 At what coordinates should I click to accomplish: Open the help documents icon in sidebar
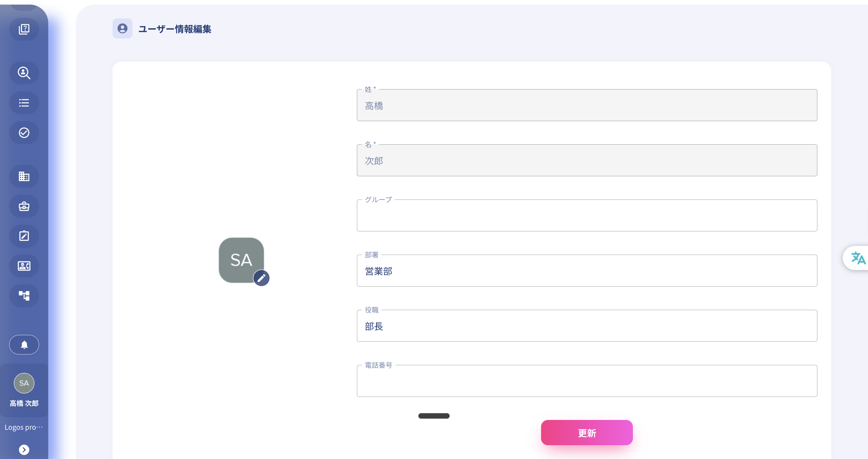click(24, 29)
